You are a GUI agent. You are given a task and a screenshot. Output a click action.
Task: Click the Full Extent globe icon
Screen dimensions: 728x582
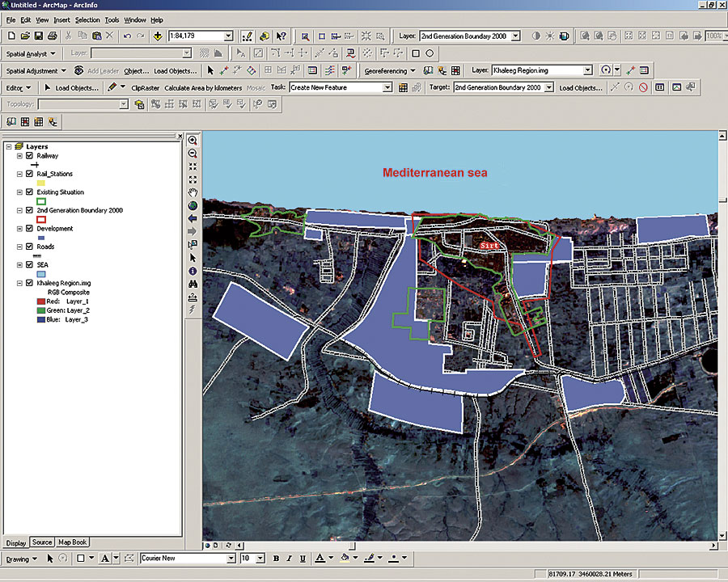point(193,205)
